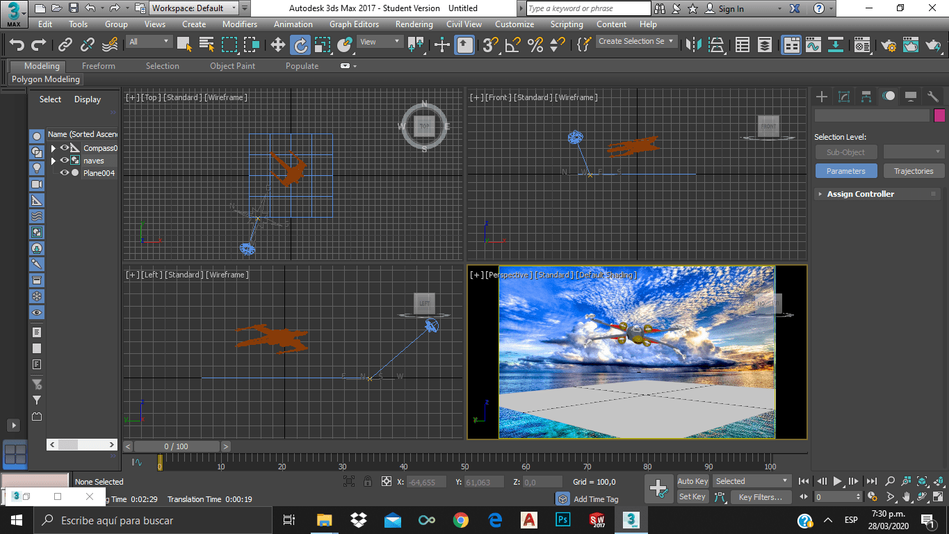
Task: Toggle visibility of Plane004
Action: click(x=64, y=173)
